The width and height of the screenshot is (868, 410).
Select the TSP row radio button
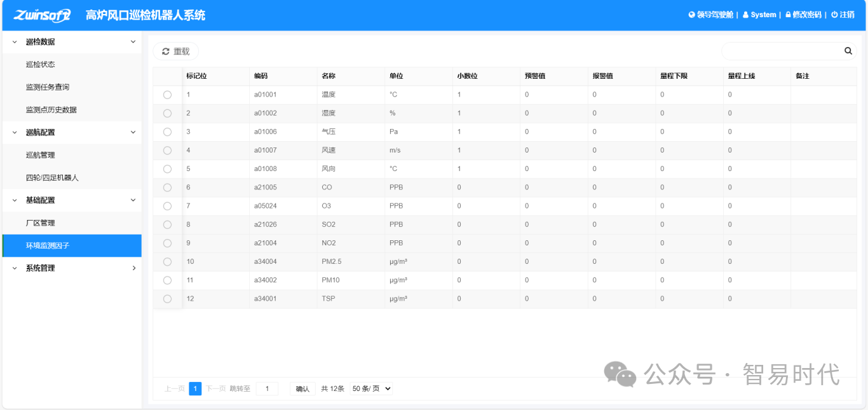pos(167,299)
